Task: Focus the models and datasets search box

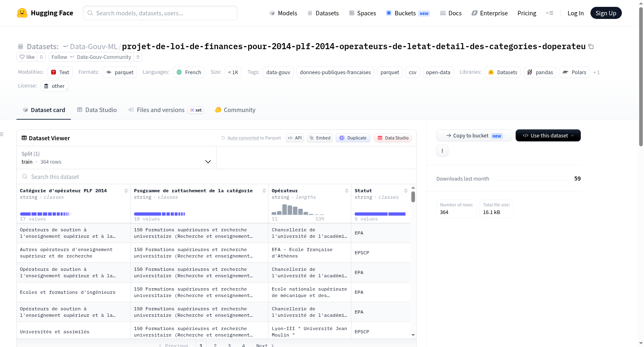Action: (x=160, y=13)
